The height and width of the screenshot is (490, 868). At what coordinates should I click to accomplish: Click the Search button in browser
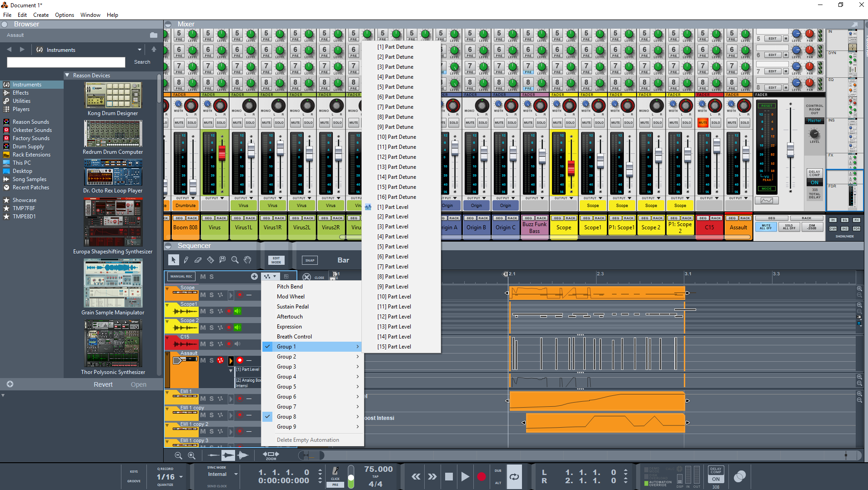(x=142, y=62)
